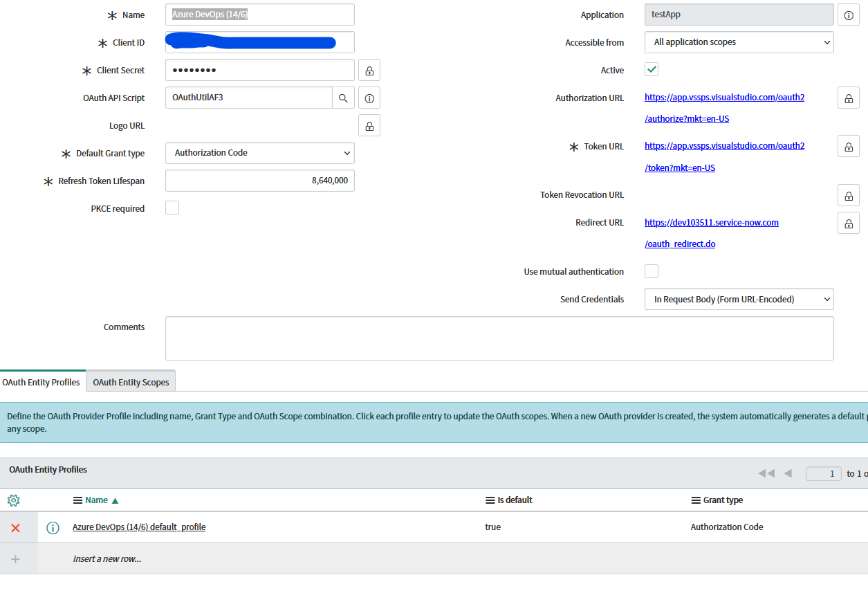
Task: Uncheck the Active checkbox
Action: [x=652, y=69]
